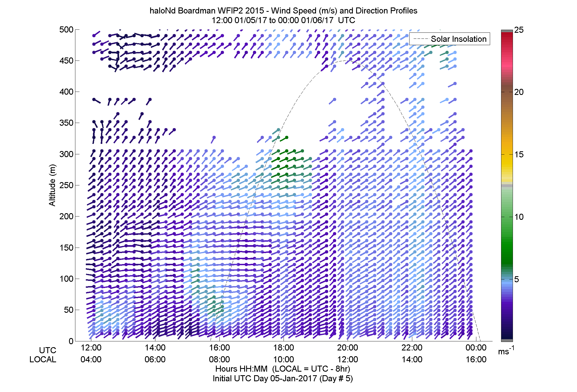577x392 pixels.
Task: Click the colorbar 25 tick label
Action: pyautogui.click(x=519, y=30)
